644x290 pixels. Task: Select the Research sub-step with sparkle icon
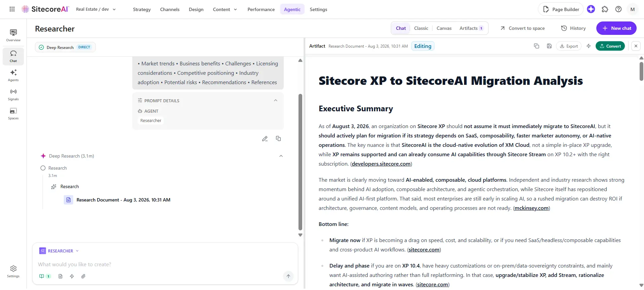pyautogui.click(x=65, y=186)
